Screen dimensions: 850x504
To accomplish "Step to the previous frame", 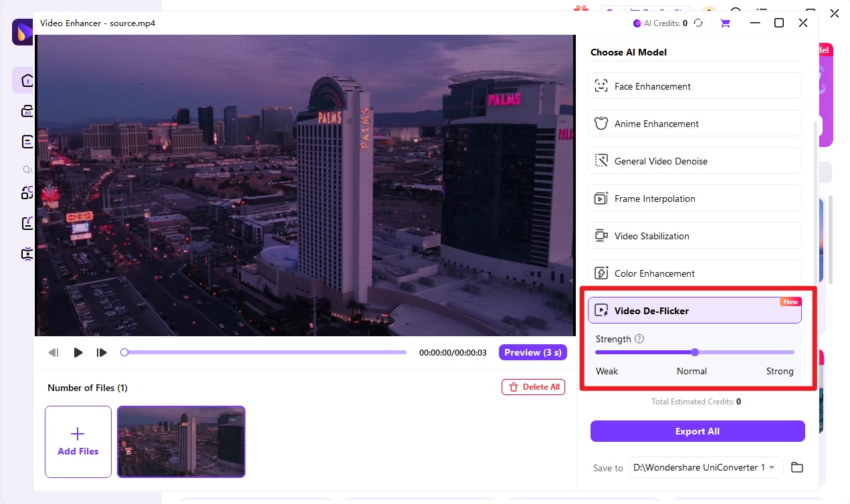I will tap(54, 352).
